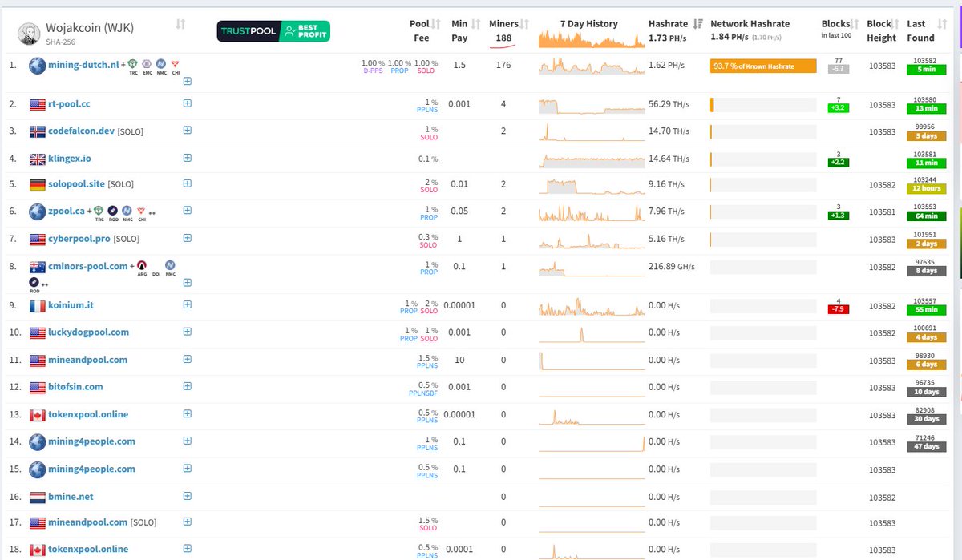Expand the klingex.io row details
Image resolution: width=962 pixels, height=560 pixels.
[187, 158]
